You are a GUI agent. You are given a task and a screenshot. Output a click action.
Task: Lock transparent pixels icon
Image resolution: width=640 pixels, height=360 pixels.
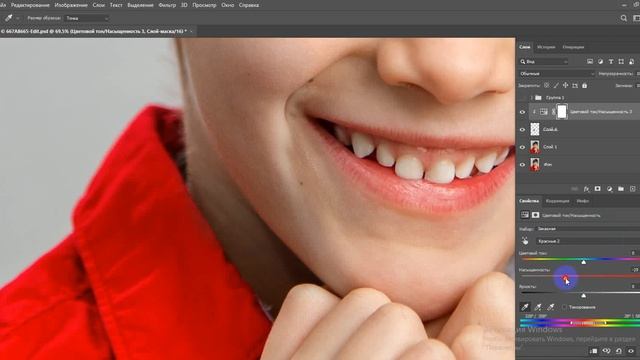click(547, 85)
